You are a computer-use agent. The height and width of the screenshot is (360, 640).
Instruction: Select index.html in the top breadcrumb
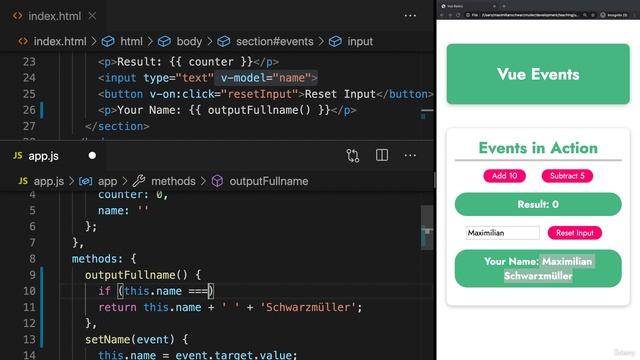click(x=60, y=41)
